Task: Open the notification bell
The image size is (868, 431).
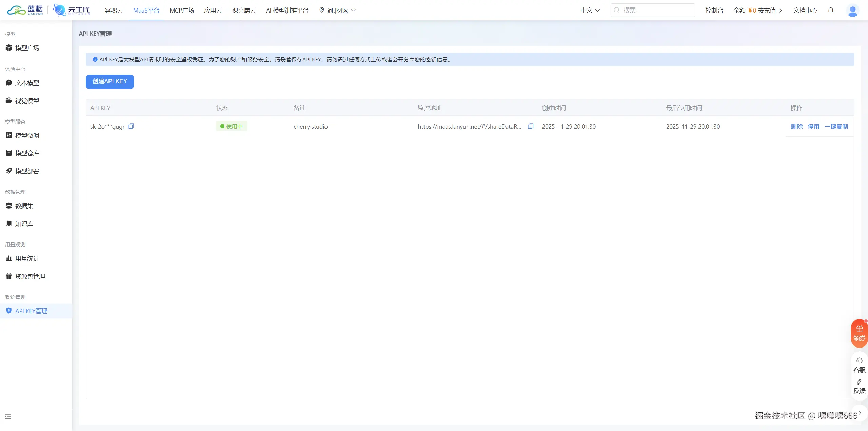Action: pos(830,10)
